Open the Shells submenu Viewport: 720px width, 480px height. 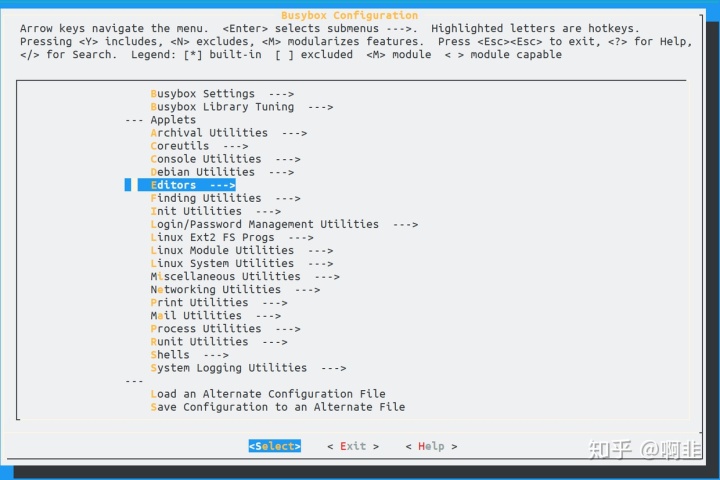click(189, 355)
